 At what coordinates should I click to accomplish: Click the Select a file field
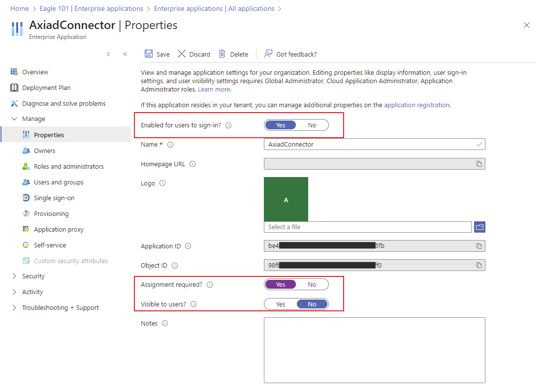click(x=367, y=227)
